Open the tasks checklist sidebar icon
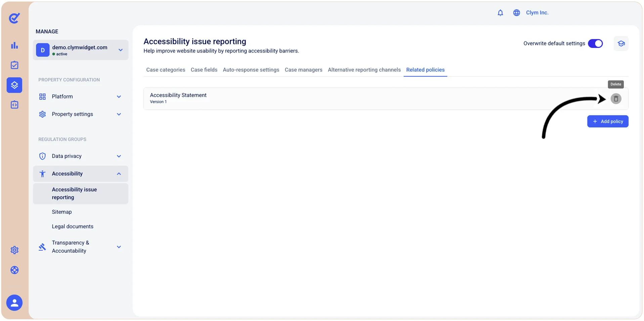Viewport: 644px width, 321px height. (x=14, y=65)
